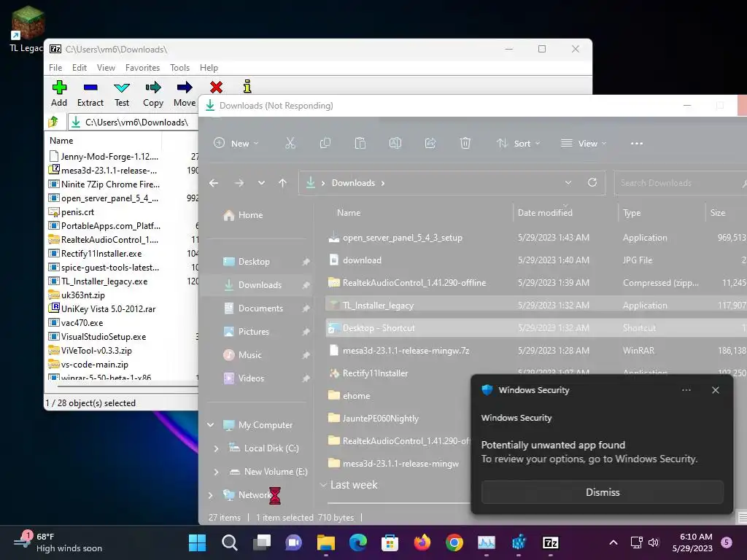747x560 pixels.
Task: Open the Info icon in 7-Zip toolbar
Action: [x=247, y=87]
